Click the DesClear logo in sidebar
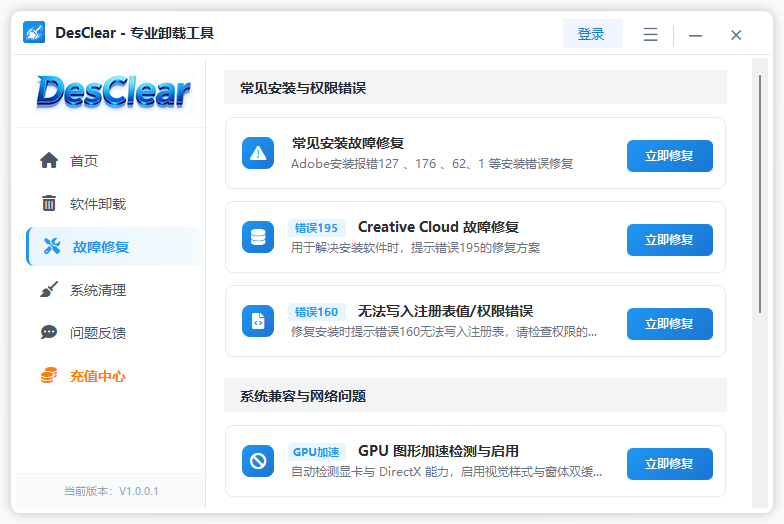 (114, 92)
